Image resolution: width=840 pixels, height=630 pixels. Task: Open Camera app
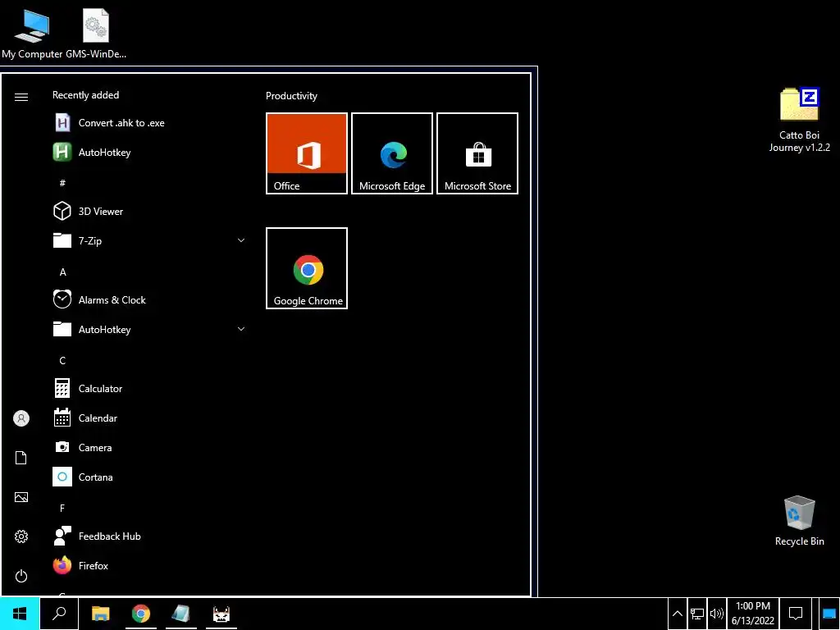coord(149,447)
